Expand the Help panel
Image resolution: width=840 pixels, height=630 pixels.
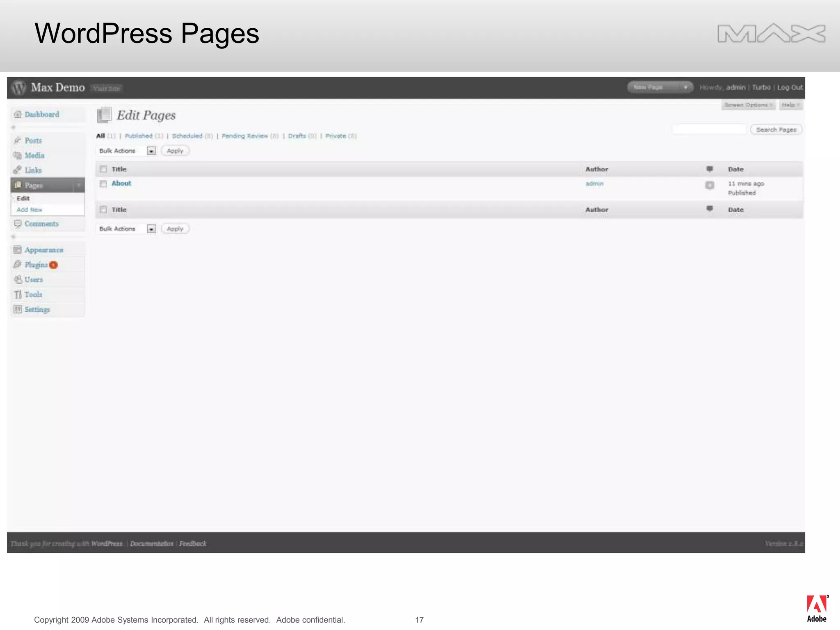pyautogui.click(x=791, y=105)
